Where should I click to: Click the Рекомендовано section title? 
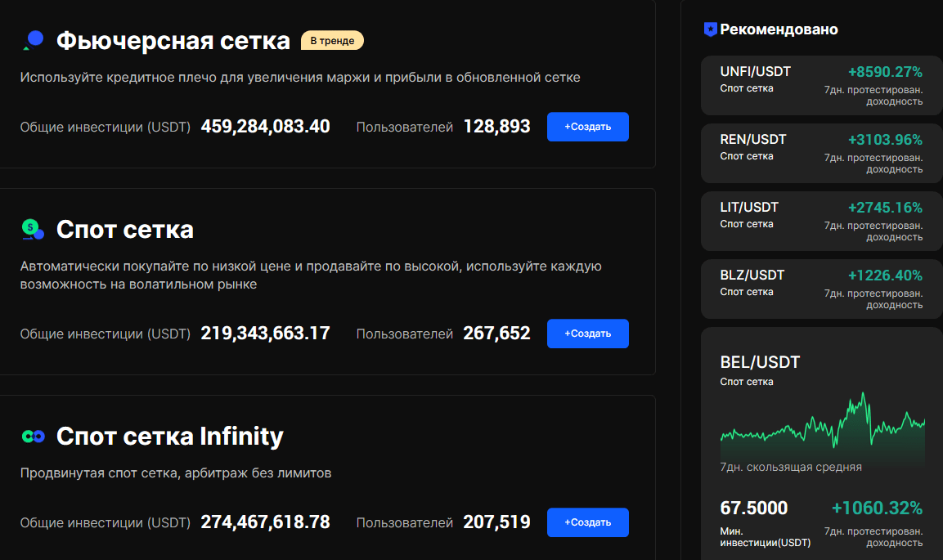779,29
